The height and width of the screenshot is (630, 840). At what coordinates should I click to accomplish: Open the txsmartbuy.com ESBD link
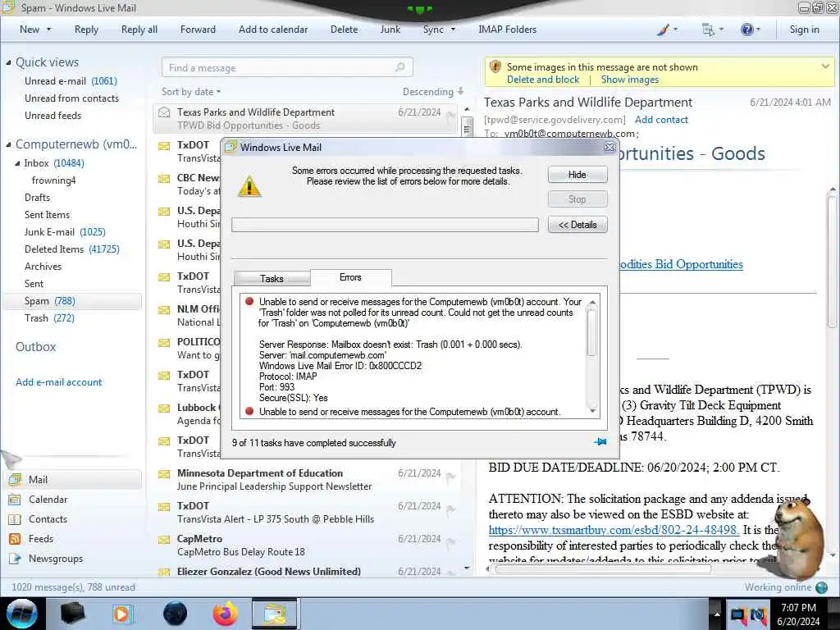(614, 530)
